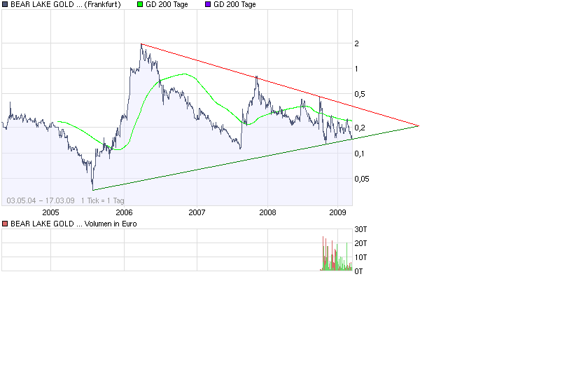
Task: Click the 'BEAR LAKE GOLD ... Volumen in Euro' label
Action: click(x=73, y=224)
